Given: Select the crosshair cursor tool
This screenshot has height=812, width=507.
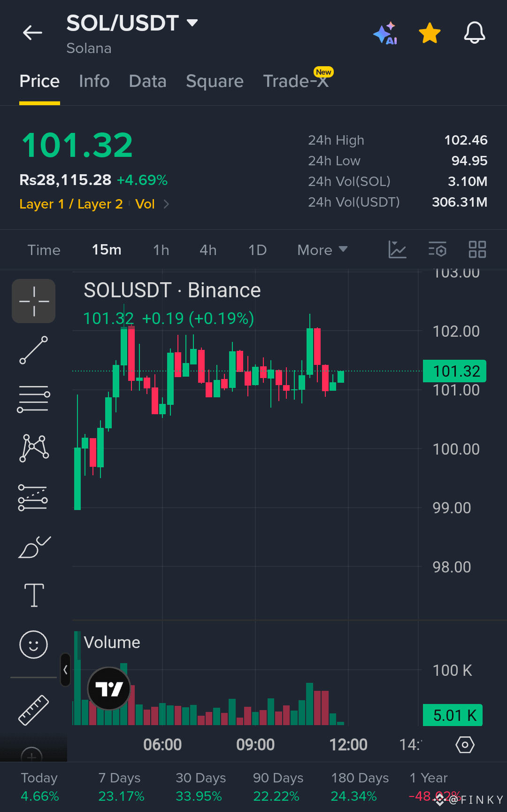Looking at the screenshot, I should pyautogui.click(x=34, y=301).
